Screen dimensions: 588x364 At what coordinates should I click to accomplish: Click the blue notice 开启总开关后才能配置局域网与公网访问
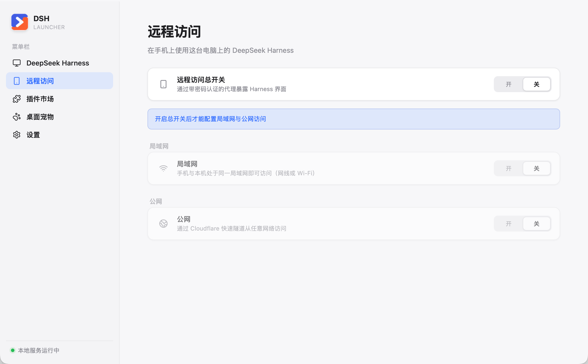coord(354,119)
